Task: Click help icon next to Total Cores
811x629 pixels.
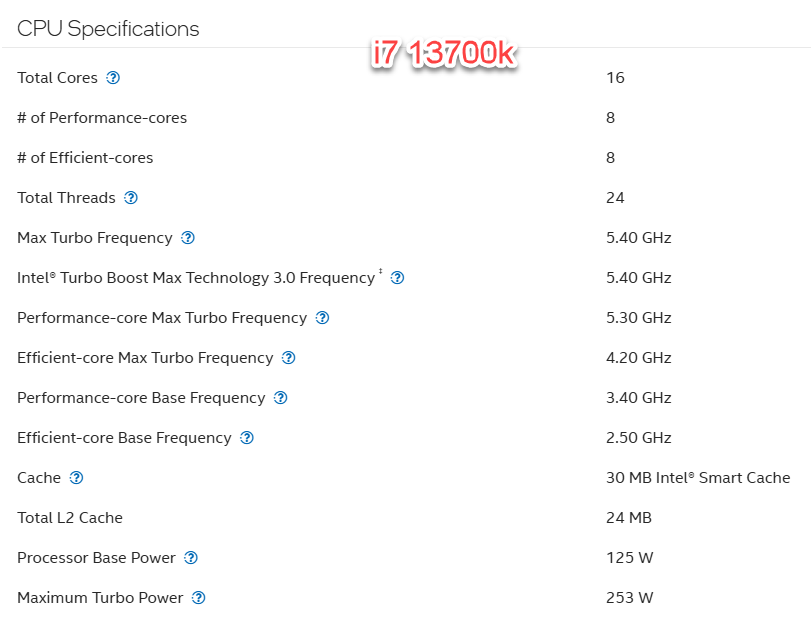Action: tap(113, 78)
